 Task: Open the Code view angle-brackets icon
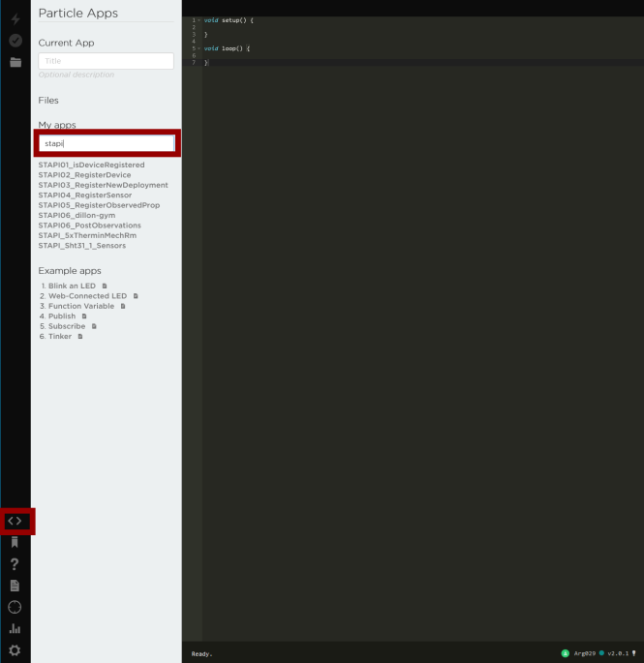pyautogui.click(x=15, y=521)
